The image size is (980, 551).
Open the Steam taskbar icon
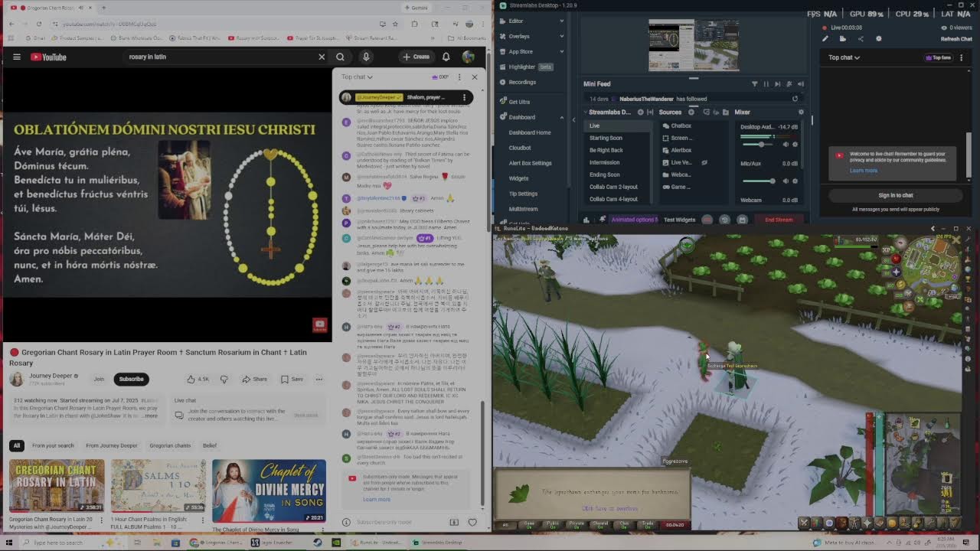[318, 543]
